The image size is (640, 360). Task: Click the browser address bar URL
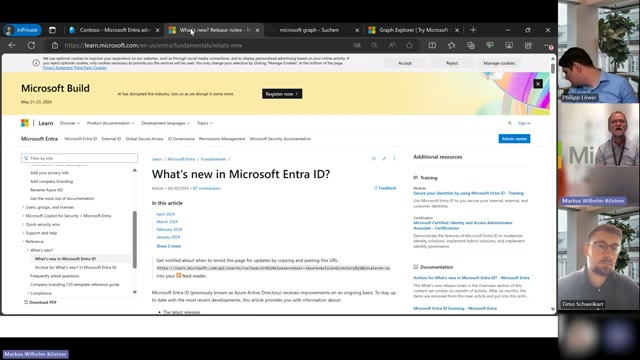(153, 45)
